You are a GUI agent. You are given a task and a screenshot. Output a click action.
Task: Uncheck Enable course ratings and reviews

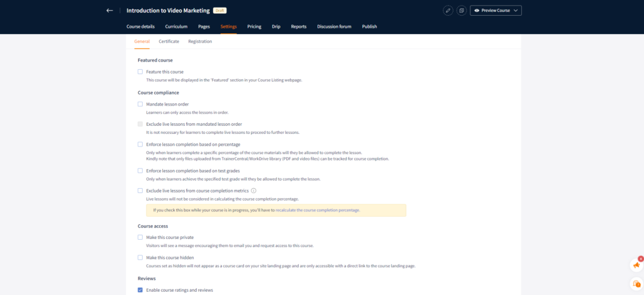coord(140,290)
